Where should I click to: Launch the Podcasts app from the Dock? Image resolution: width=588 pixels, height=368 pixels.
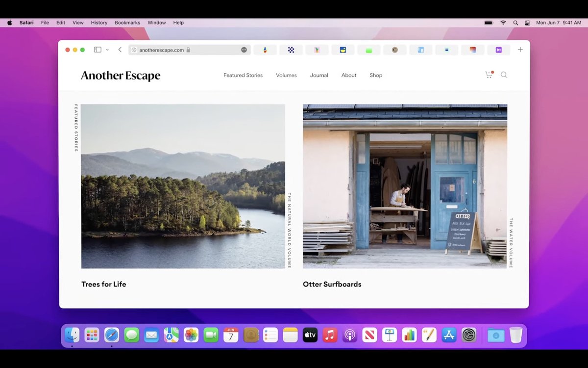pos(349,335)
